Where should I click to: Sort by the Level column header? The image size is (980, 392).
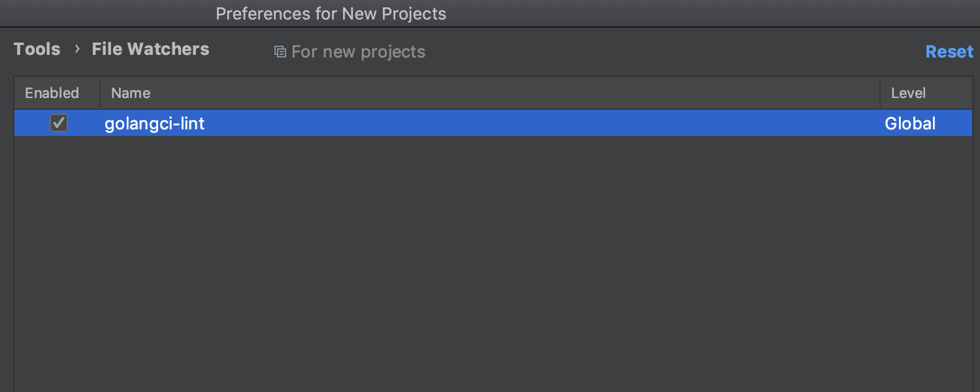pos(908,93)
